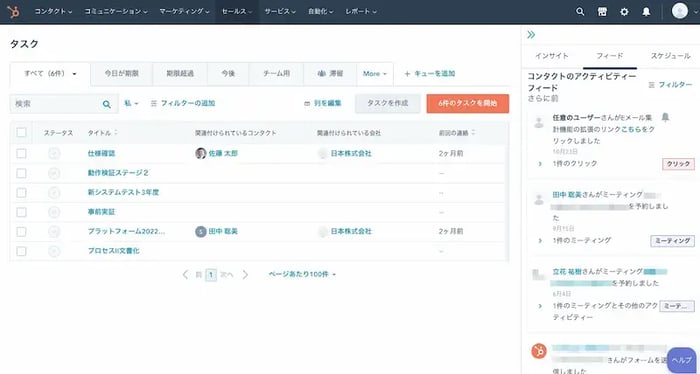
Task: Check the 仕様確認 row checkbox
Action: 21,154
